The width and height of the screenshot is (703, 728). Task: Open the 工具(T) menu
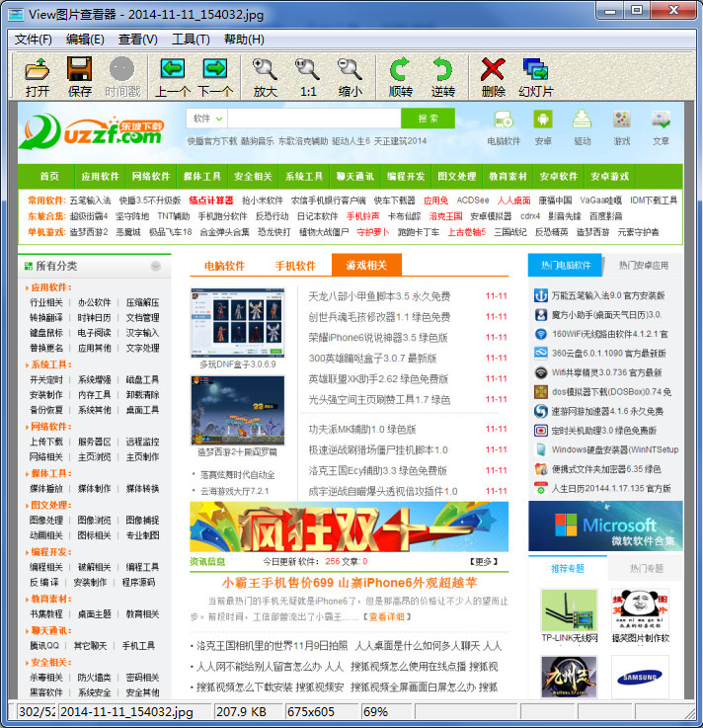[x=191, y=40]
